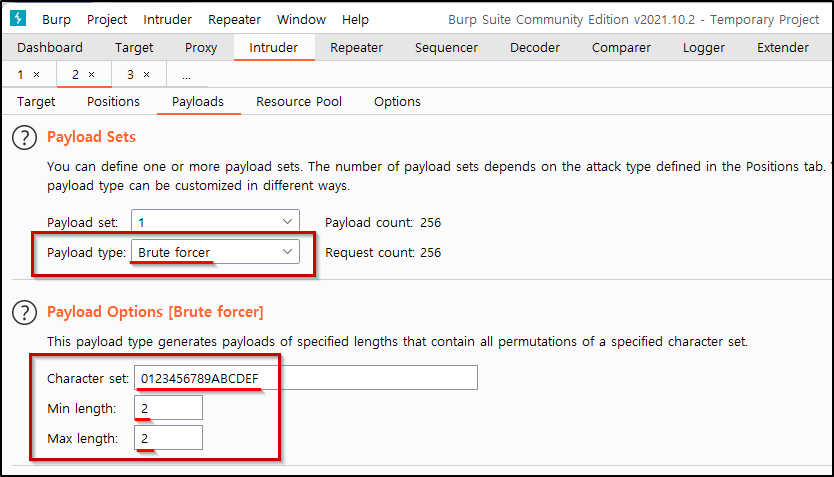Select the Intruder main tab
The width and height of the screenshot is (834, 477).
[273, 48]
